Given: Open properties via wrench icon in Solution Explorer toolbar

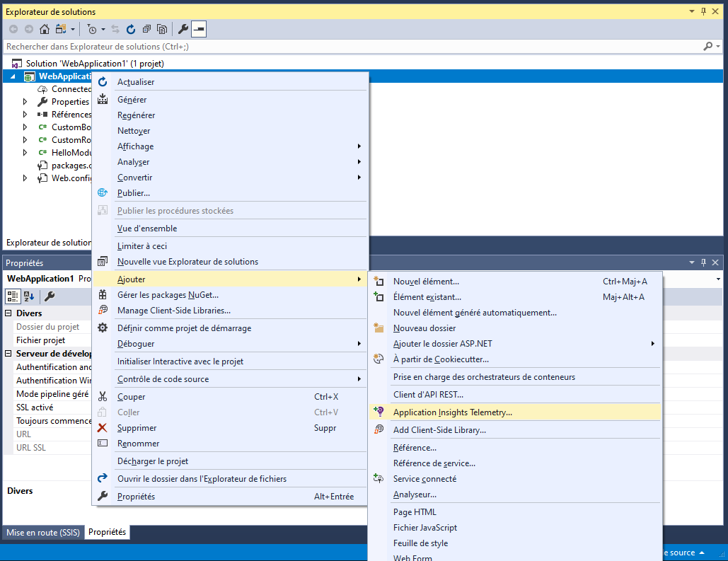Looking at the screenshot, I should 183,29.
